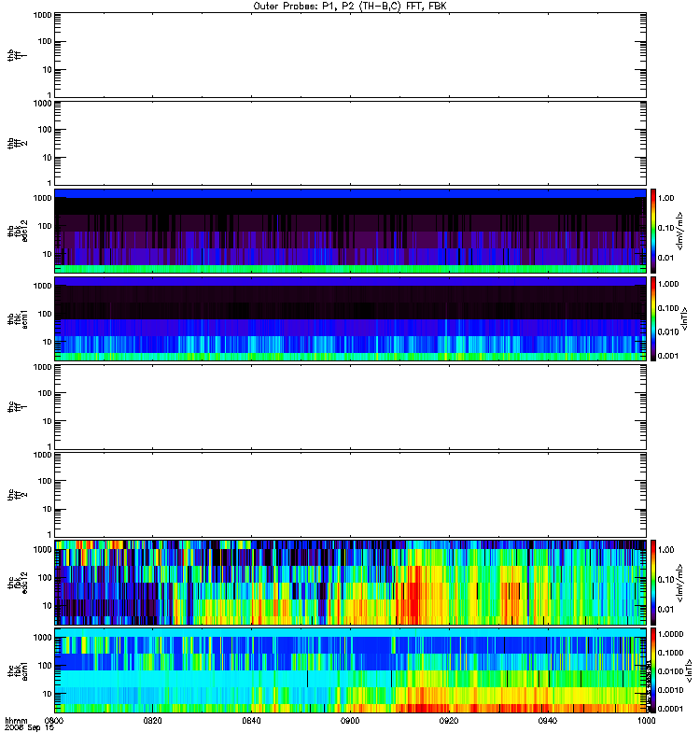
Task: Click the thc scm1 nT color bar
Action: click(653, 670)
